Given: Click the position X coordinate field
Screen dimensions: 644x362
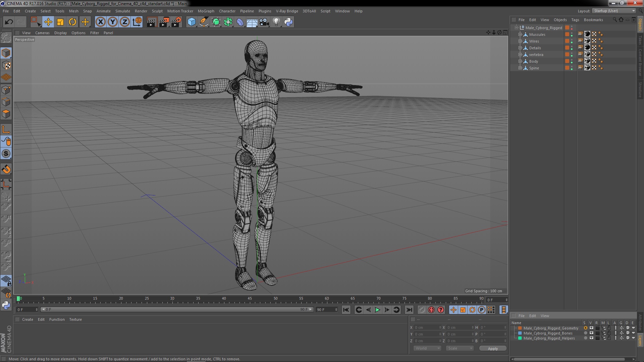Looking at the screenshot, I should [x=428, y=327].
